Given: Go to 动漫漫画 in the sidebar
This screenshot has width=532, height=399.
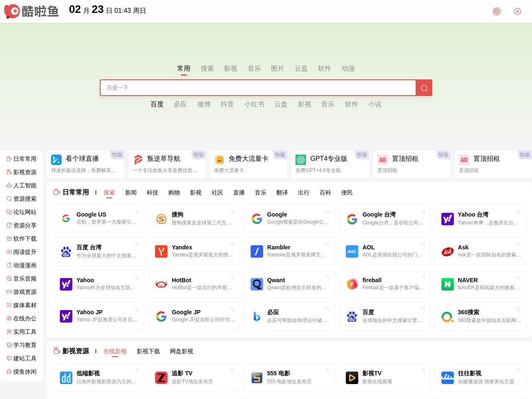Looking at the screenshot, I should (22, 265).
